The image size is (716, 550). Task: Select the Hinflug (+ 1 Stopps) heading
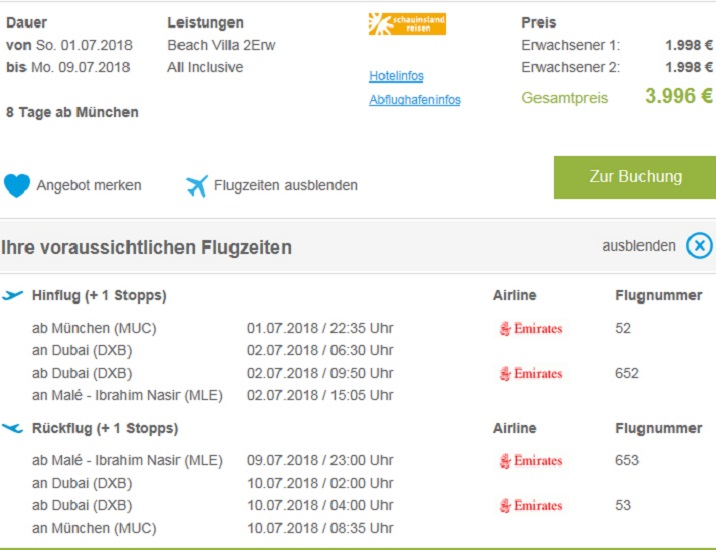[x=99, y=295]
